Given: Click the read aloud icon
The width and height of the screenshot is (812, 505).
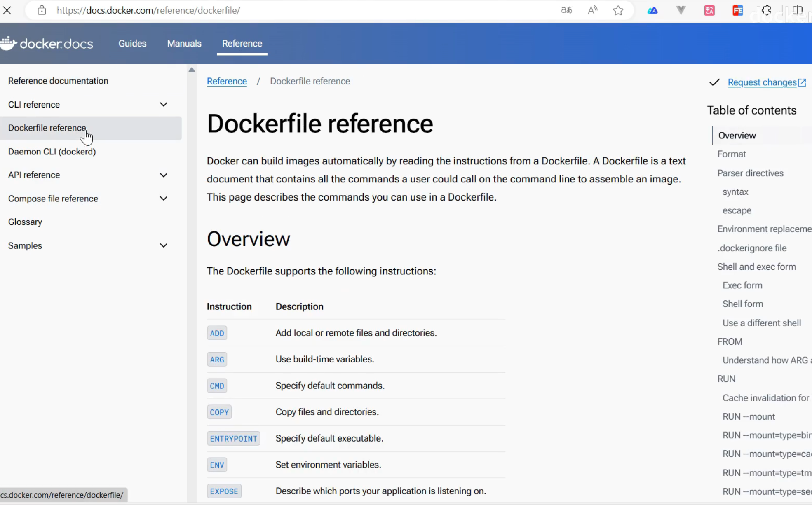Looking at the screenshot, I should pyautogui.click(x=592, y=10).
